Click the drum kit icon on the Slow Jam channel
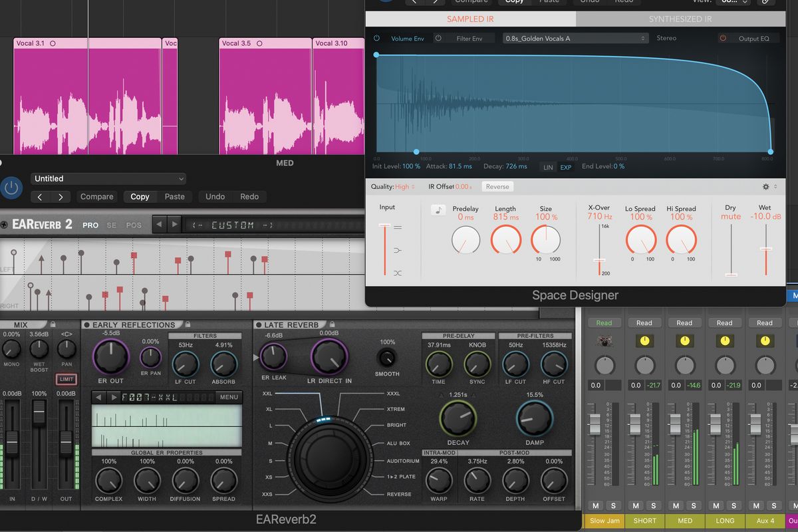 click(604, 341)
